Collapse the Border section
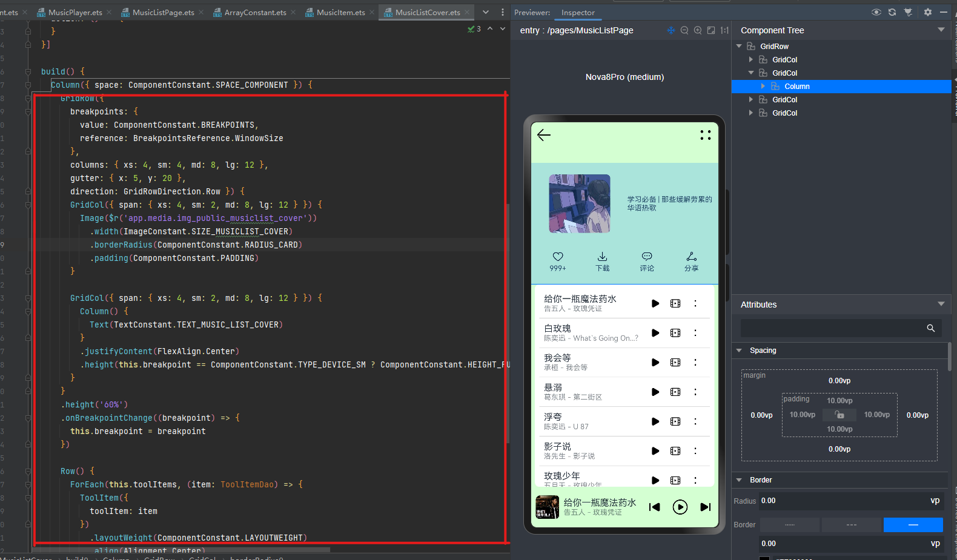The image size is (957, 560). [739, 480]
